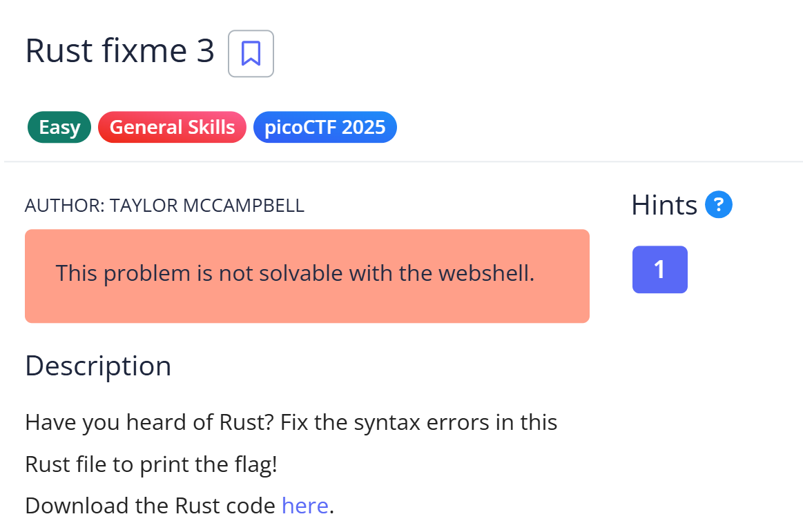
Task: Click the 'AUTHOR:' label
Action: 64,206
